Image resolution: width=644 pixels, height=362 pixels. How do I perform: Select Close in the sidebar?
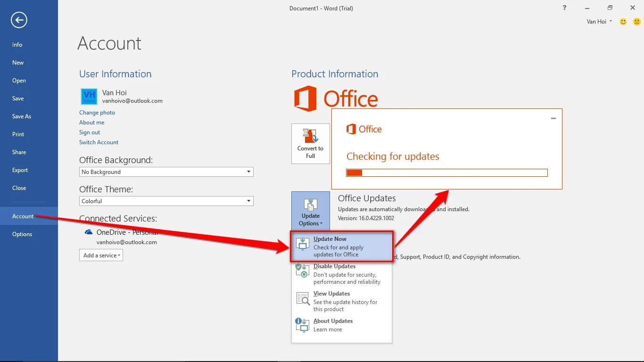[29, 188]
